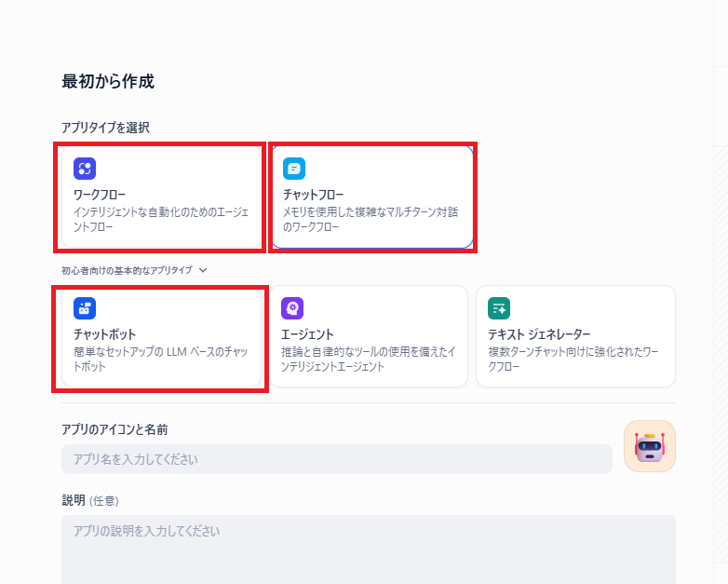Click the blue Chatbot (チャットボット) icon
Viewport: 728px width, 584px height.
point(85,308)
